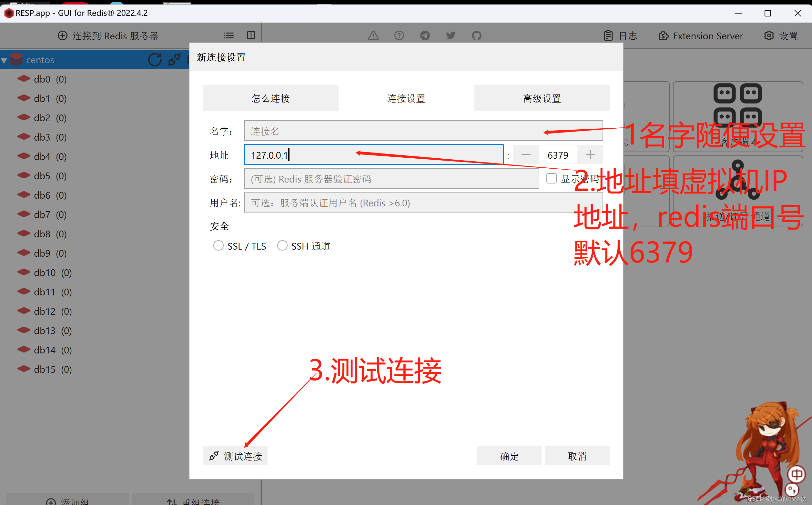This screenshot has height=505, width=812.
Task: Click the 测试连接 button
Action: [235, 456]
